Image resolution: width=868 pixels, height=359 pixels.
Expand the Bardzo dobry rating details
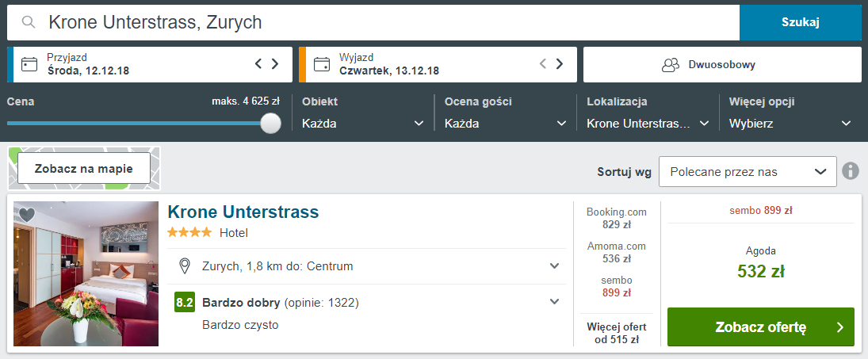555,302
